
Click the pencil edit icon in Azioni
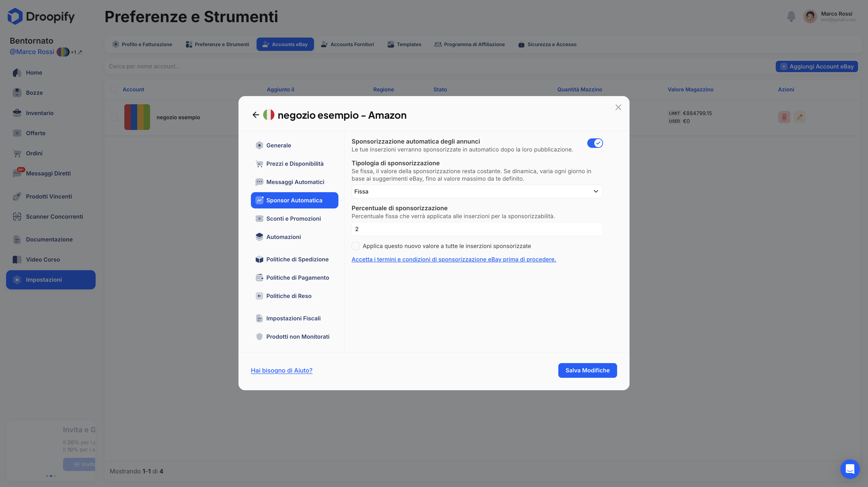tap(800, 117)
